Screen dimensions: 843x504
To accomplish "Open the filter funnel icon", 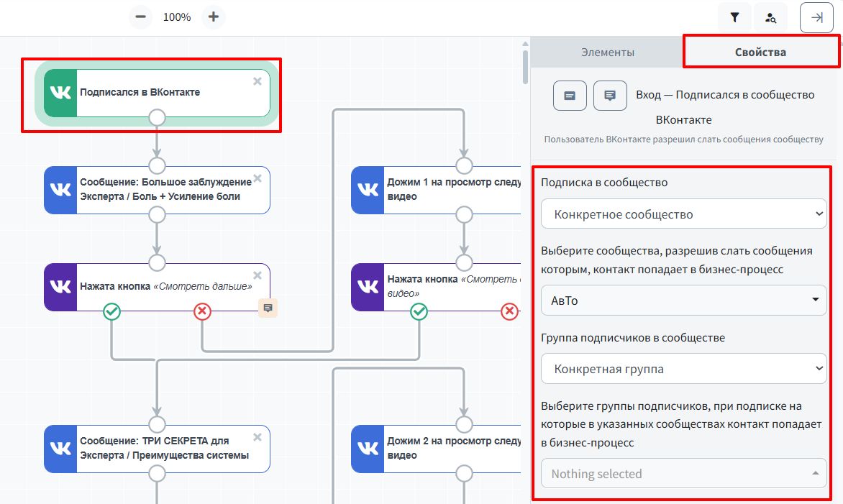I will (x=734, y=18).
